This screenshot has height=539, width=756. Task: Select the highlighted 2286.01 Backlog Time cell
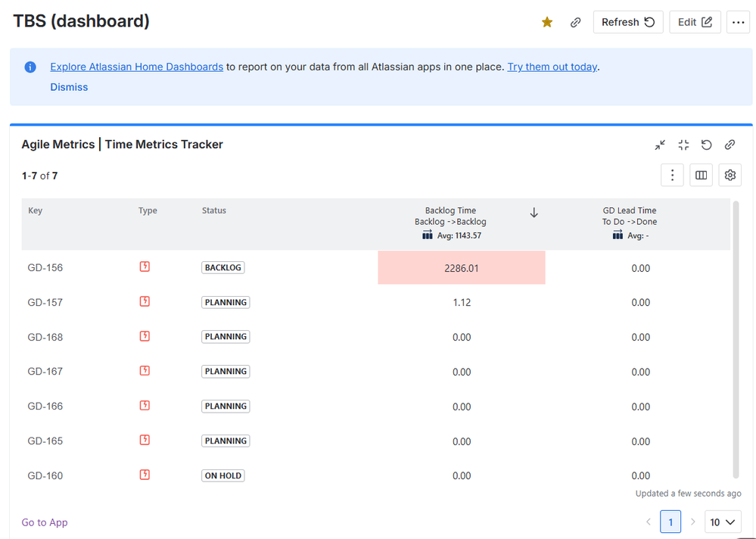coord(462,267)
